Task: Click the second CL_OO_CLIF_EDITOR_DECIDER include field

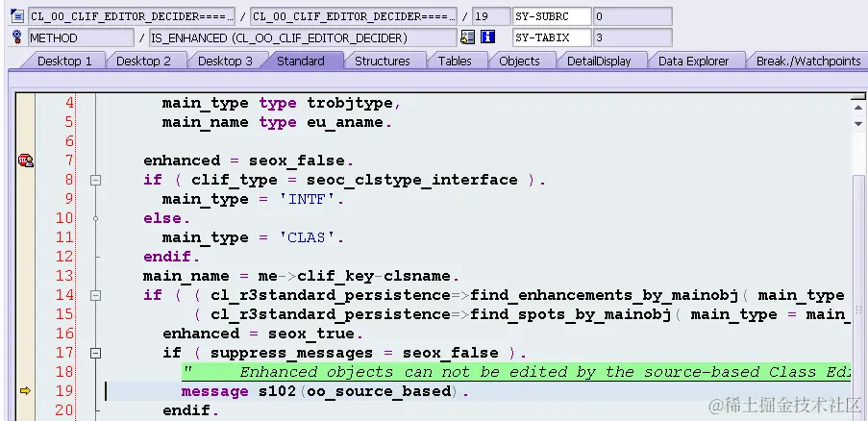Action: 354,16
